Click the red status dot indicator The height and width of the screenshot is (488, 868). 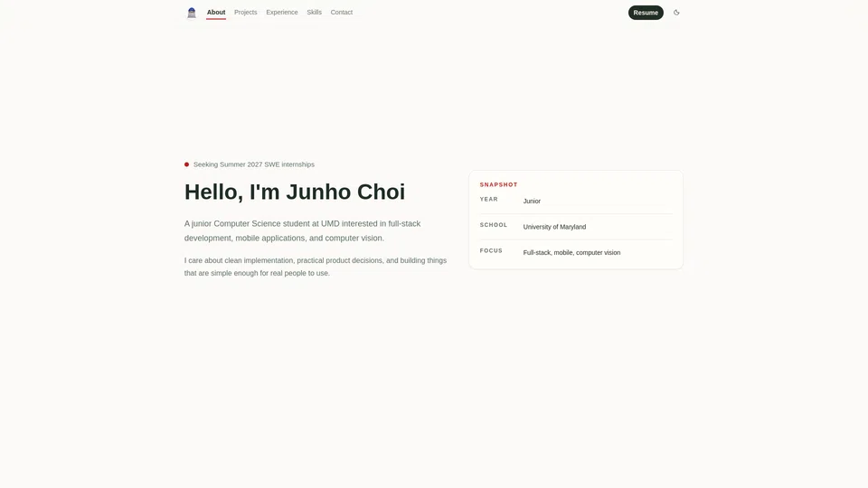click(186, 164)
